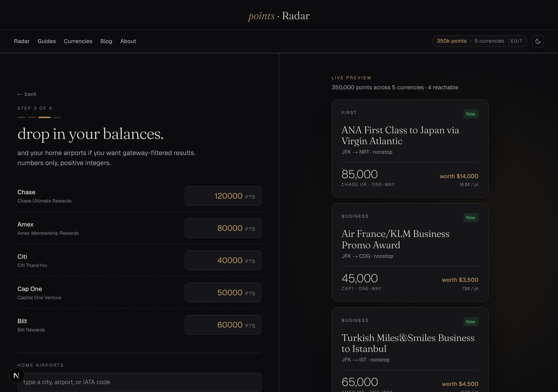Edit the Amex 80000 points field
558x392 pixels.
click(x=223, y=228)
